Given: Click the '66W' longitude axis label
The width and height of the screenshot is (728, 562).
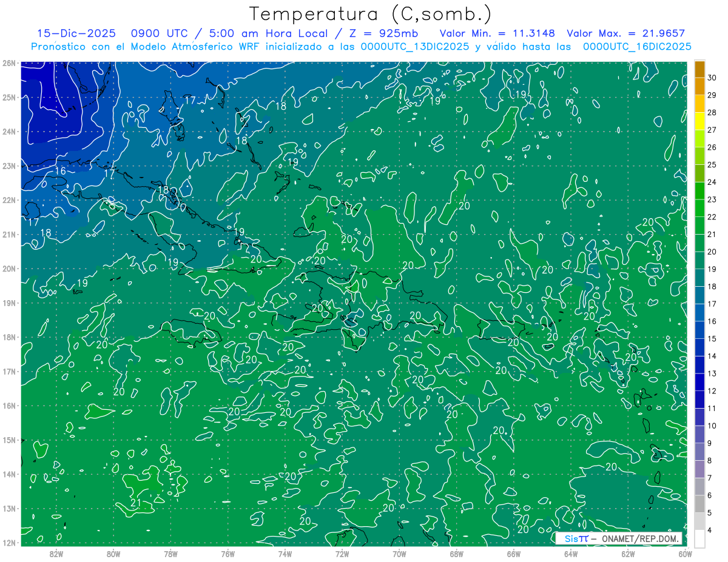Looking at the screenshot, I should click(x=514, y=554).
